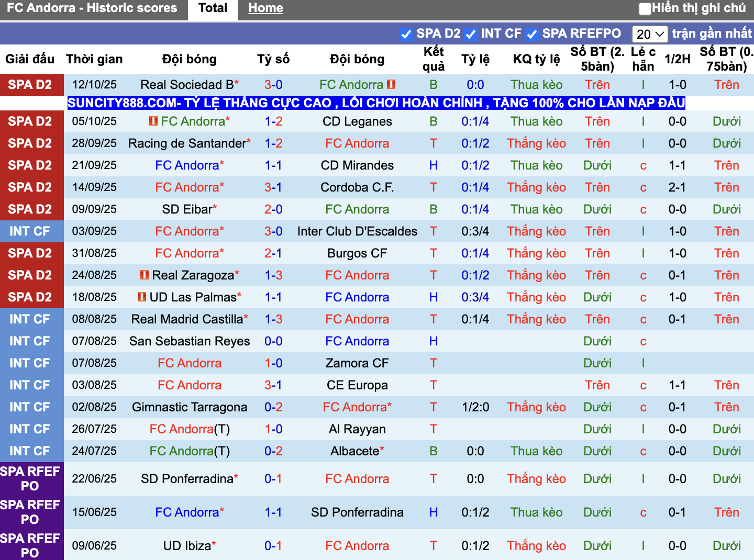This screenshot has width=754, height=560.
Task: Click the SPA D2 league label for 05/10/25
Action: click(x=30, y=121)
